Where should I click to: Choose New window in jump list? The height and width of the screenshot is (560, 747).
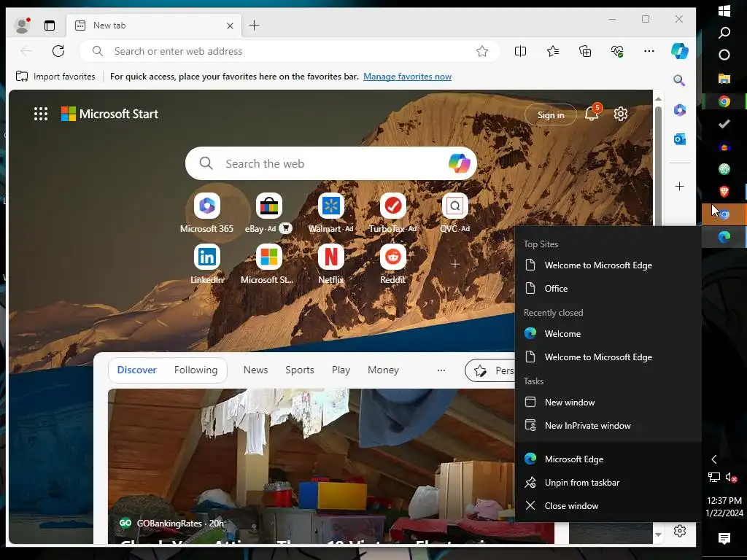608,402
